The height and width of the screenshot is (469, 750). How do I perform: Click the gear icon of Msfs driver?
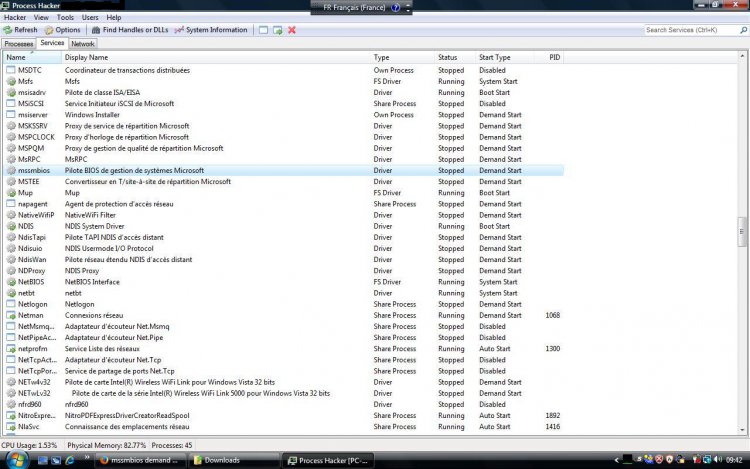pos(11,82)
